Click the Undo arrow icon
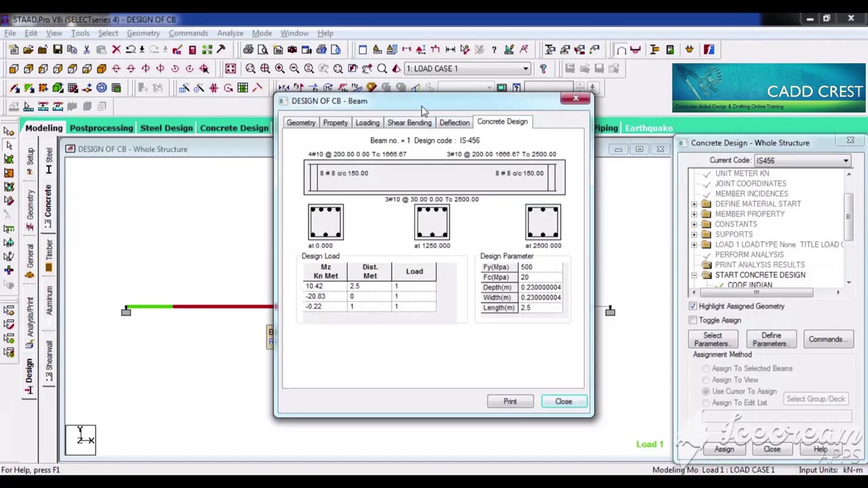 (130, 49)
